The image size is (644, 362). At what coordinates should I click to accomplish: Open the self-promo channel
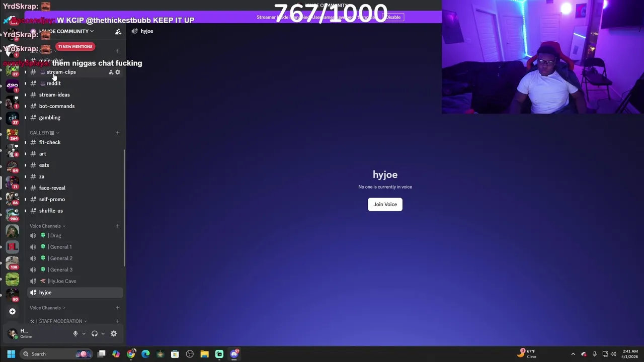click(74, 199)
